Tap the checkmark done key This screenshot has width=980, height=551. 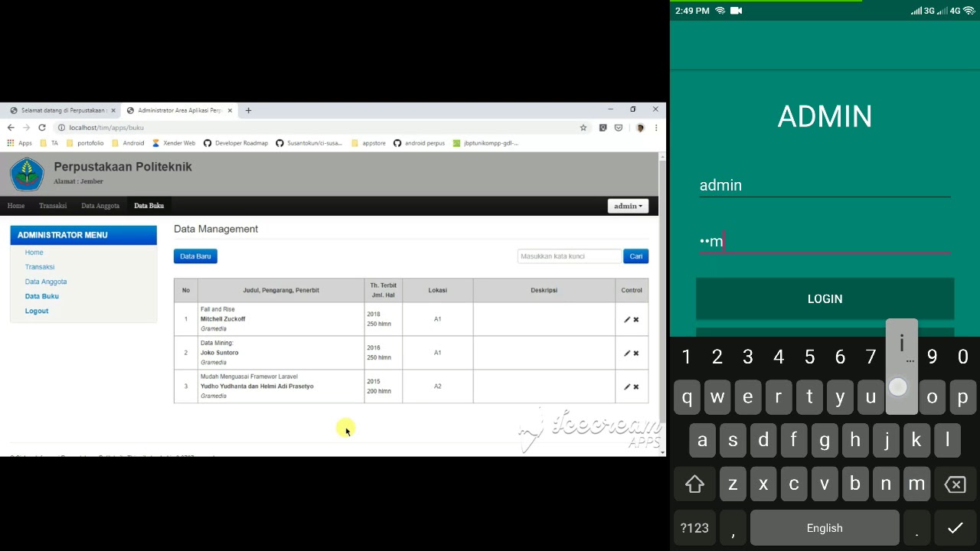[x=955, y=528]
